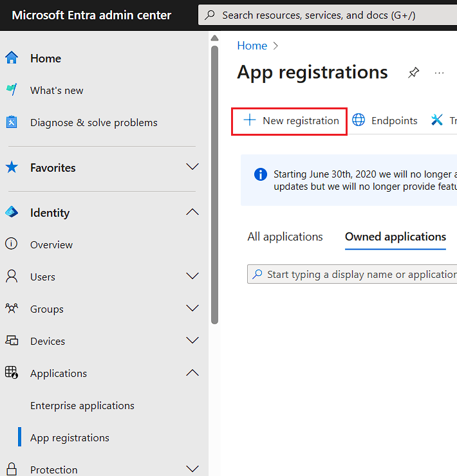
Task: Click the Applications label in sidebar
Action: click(59, 374)
